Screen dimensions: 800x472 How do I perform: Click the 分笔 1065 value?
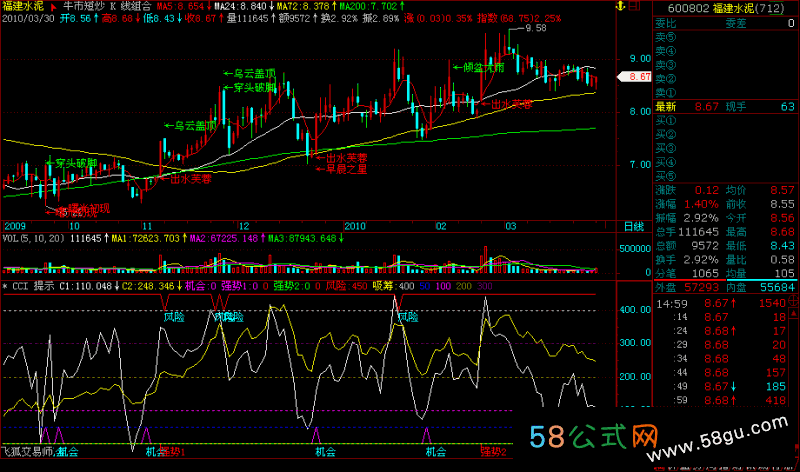(x=706, y=274)
